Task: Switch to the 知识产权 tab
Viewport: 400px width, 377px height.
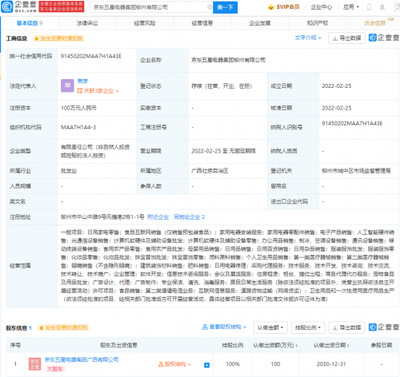Action: pyautogui.click(x=317, y=23)
